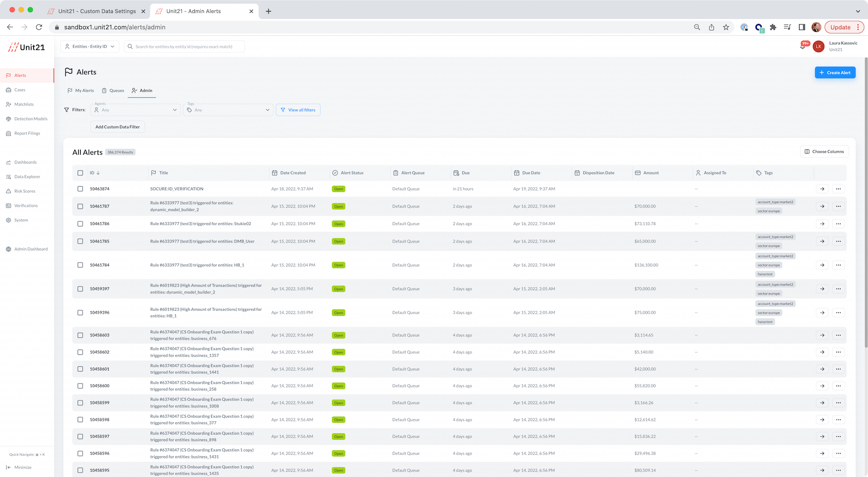Viewport: 868px width, 477px height.
Task: Go to Data Explorer in sidebar
Action: (27, 177)
